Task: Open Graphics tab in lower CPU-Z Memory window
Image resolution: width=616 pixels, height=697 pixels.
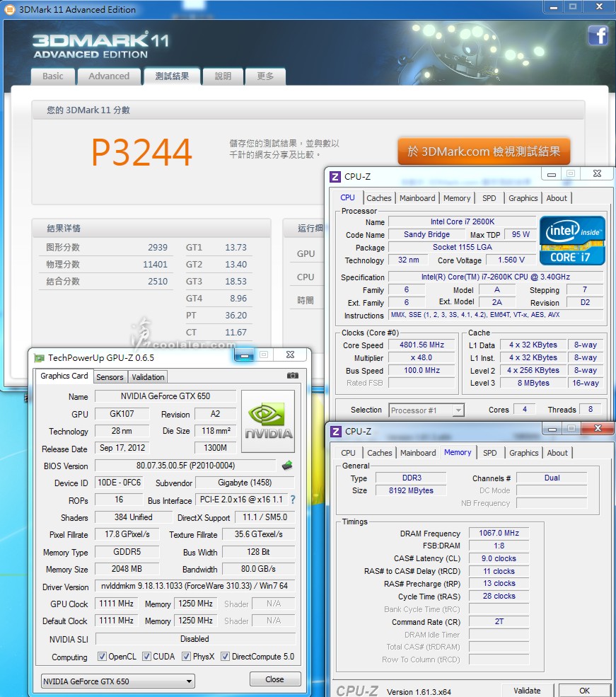Action: pyautogui.click(x=523, y=453)
